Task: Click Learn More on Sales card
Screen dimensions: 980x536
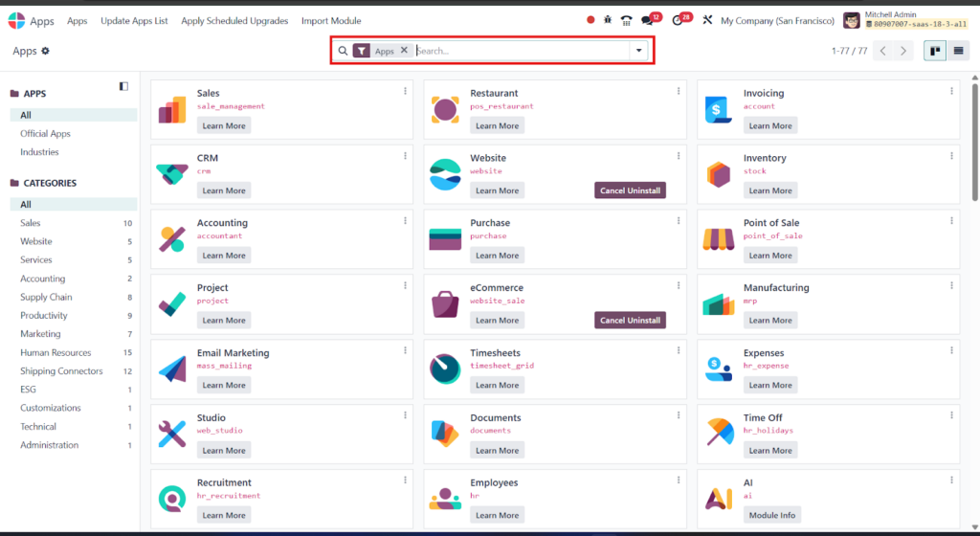Action: coord(224,125)
